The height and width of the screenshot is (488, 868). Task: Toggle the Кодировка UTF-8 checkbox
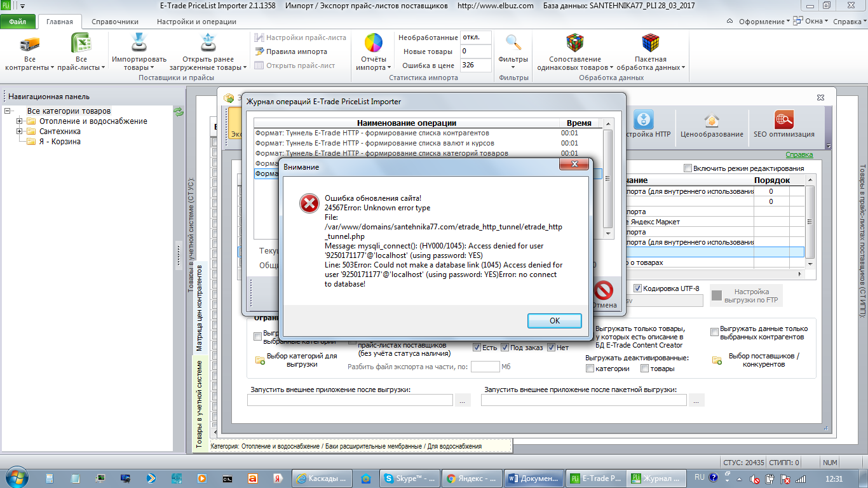tap(638, 288)
